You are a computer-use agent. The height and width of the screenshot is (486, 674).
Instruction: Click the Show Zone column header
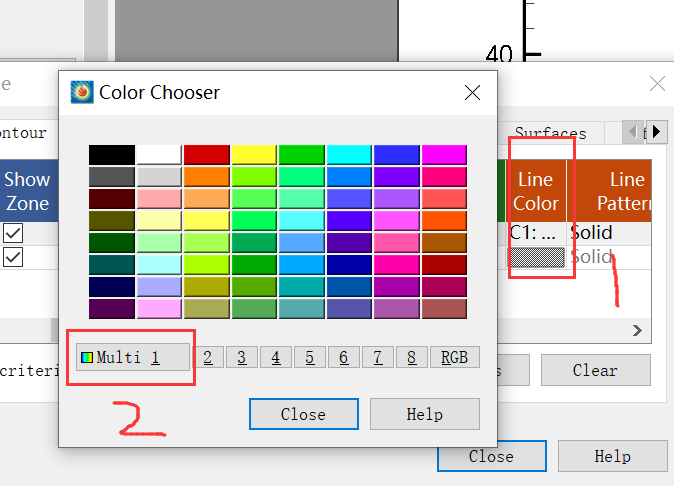[28, 191]
